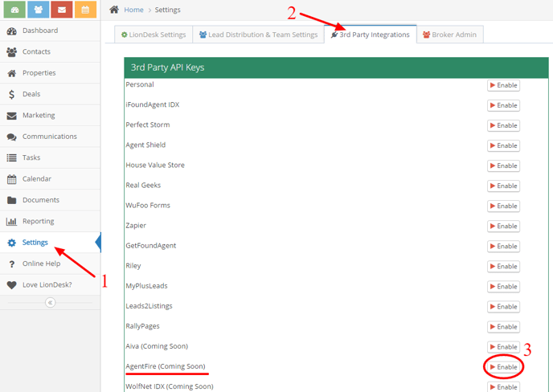Click the Settings breadcrumb text
Screen dimensions: 553x392
[167, 10]
